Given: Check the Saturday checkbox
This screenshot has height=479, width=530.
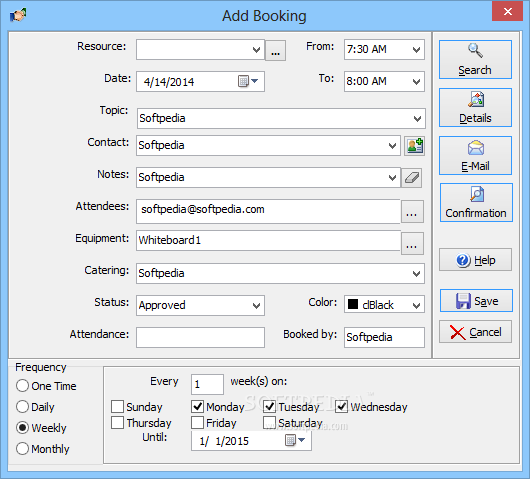Looking at the screenshot, I should [269, 423].
